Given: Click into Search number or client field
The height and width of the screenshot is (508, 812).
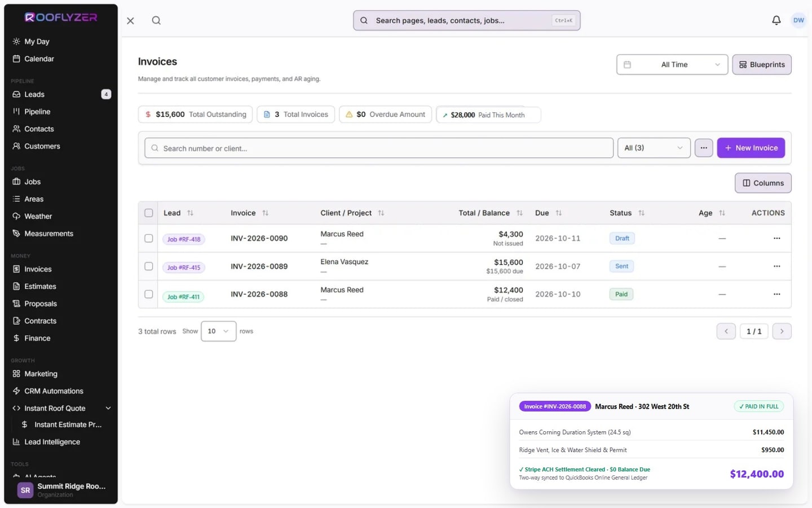Looking at the screenshot, I should pos(379,148).
